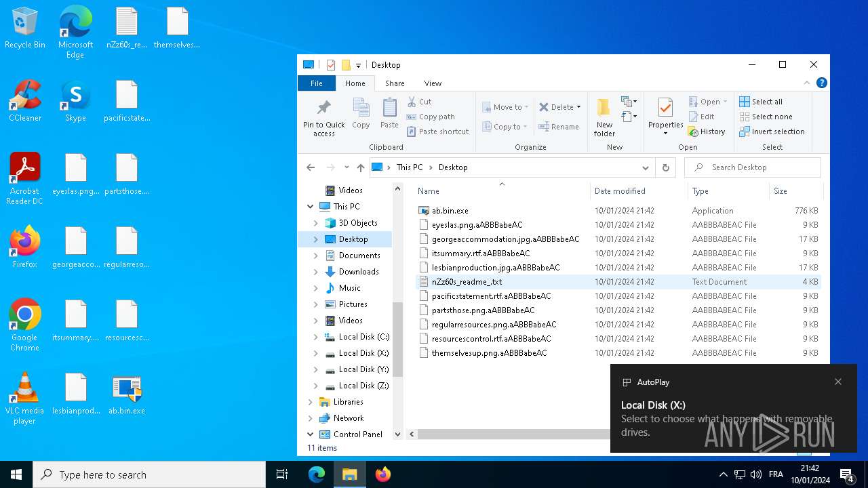Click the New folder ribbon icon
The width and height of the screenshot is (868, 488).
click(x=604, y=117)
